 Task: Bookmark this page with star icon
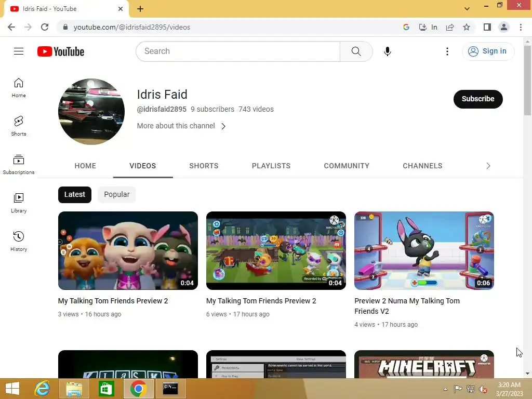[467, 27]
